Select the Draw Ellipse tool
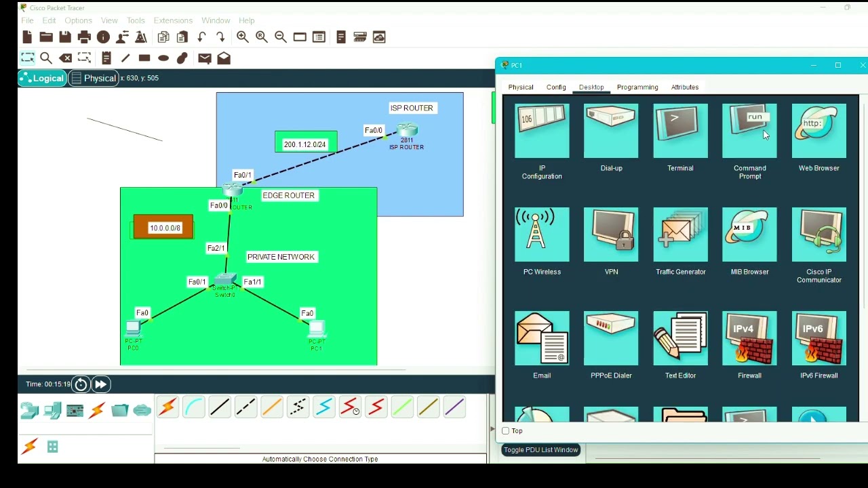This screenshot has width=868, height=488. [x=163, y=58]
